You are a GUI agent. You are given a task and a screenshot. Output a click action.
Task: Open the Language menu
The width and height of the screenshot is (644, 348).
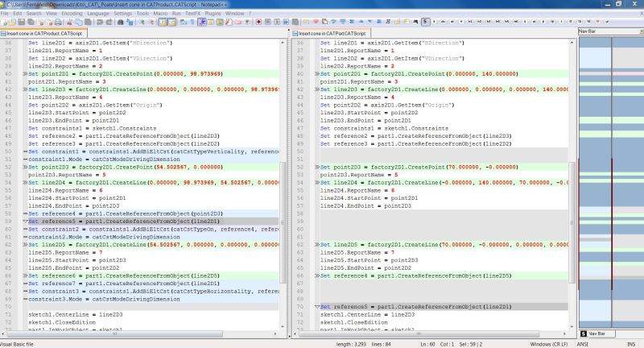(98, 13)
